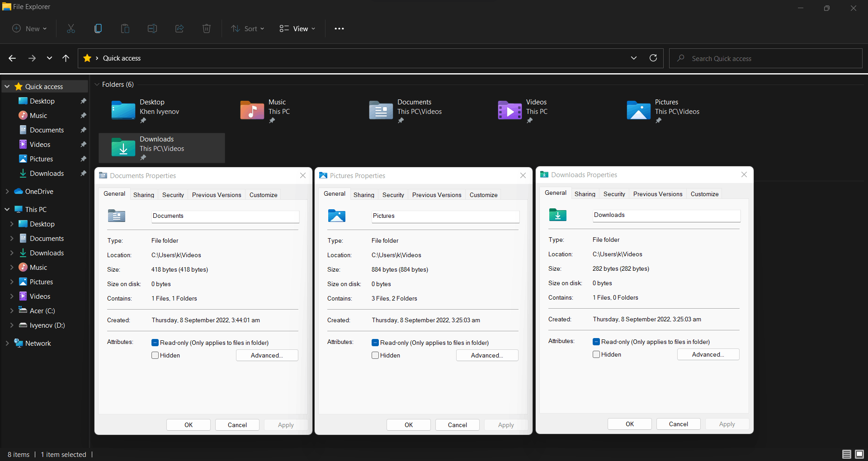Open the New dropdown menu
The image size is (868, 461).
coord(29,28)
